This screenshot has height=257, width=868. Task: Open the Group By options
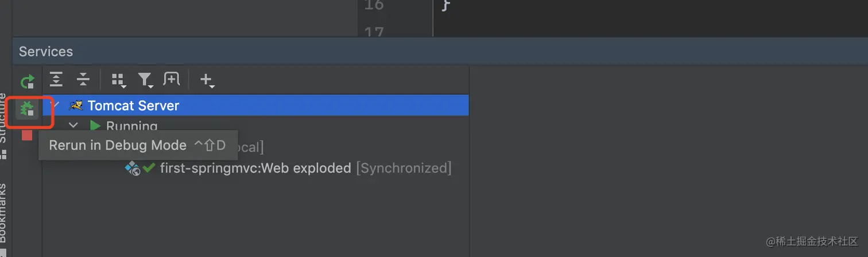(119, 80)
